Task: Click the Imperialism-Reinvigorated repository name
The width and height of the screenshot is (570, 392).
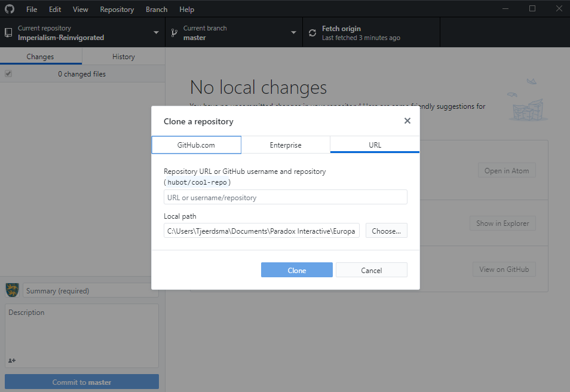Action: (61, 38)
